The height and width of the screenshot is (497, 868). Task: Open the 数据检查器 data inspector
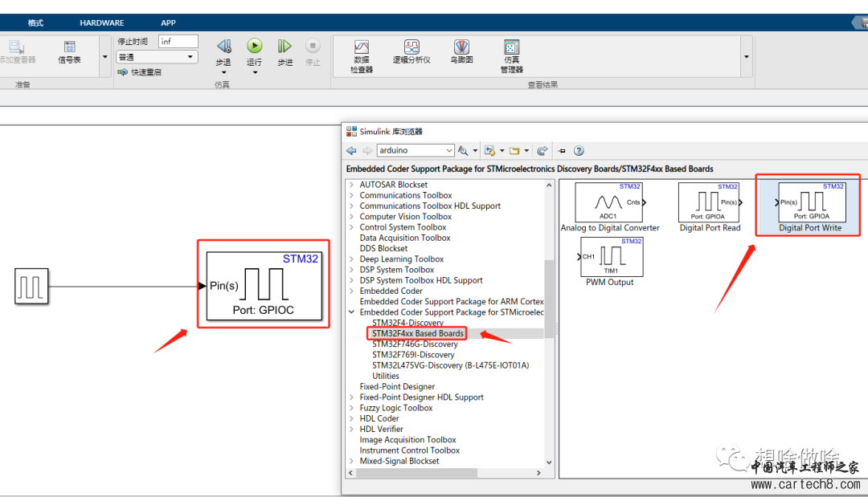362,56
